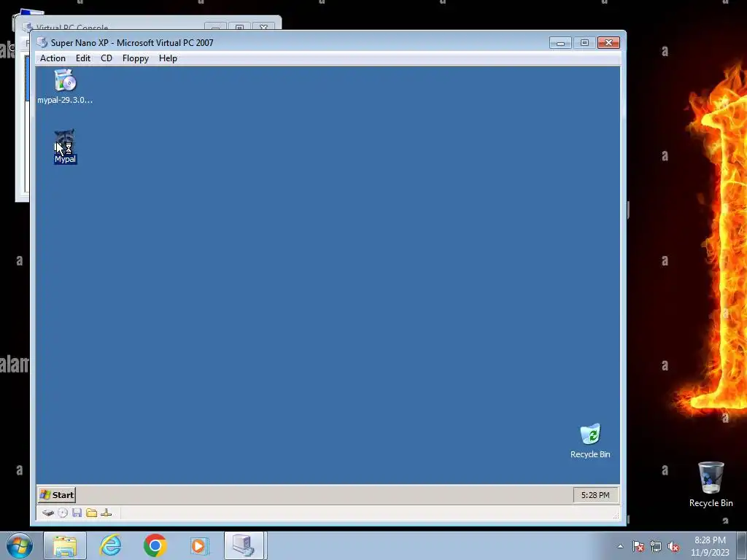Select the guest XP Recycle Bin icon
This screenshot has width=747, height=560.
[590, 441]
